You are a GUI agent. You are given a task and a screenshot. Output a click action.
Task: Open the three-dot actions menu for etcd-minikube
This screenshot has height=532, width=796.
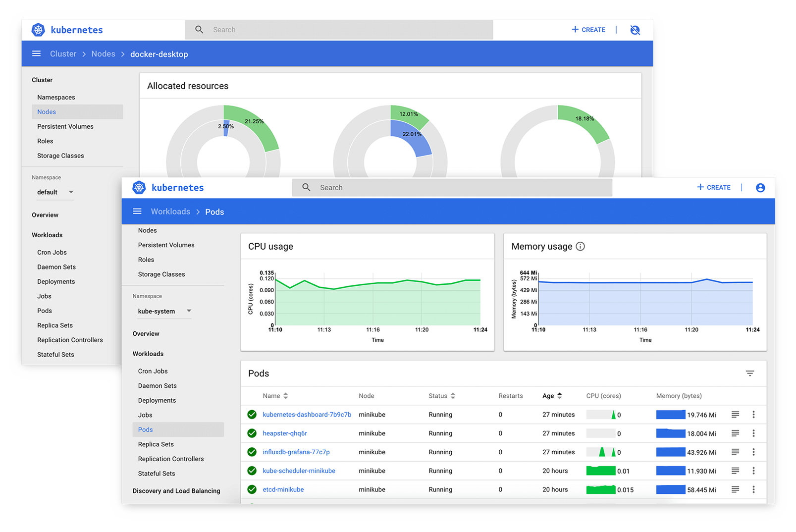click(x=754, y=489)
